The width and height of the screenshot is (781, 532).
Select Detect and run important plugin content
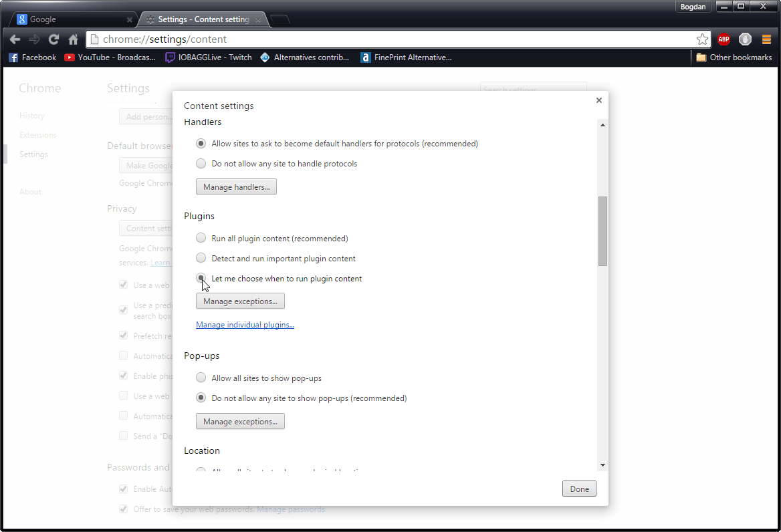[x=201, y=258]
